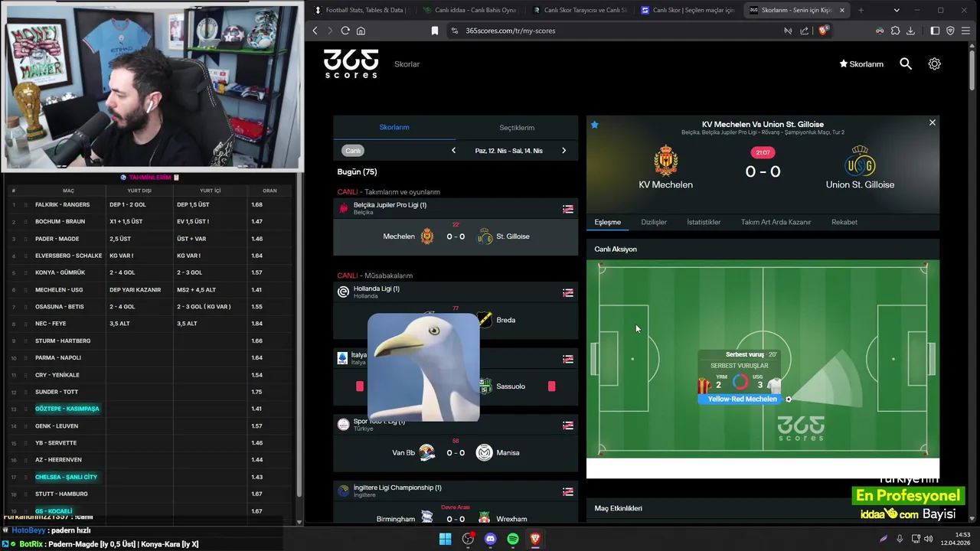
Task: Click Skorlarım star link in header
Action: [x=861, y=64]
